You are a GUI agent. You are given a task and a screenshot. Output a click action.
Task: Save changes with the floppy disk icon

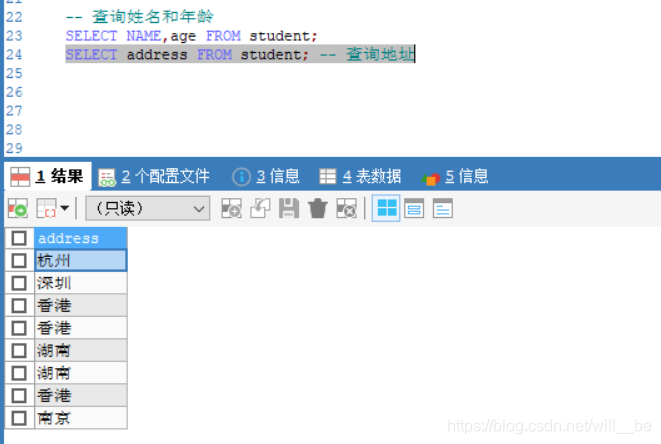(x=289, y=208)
